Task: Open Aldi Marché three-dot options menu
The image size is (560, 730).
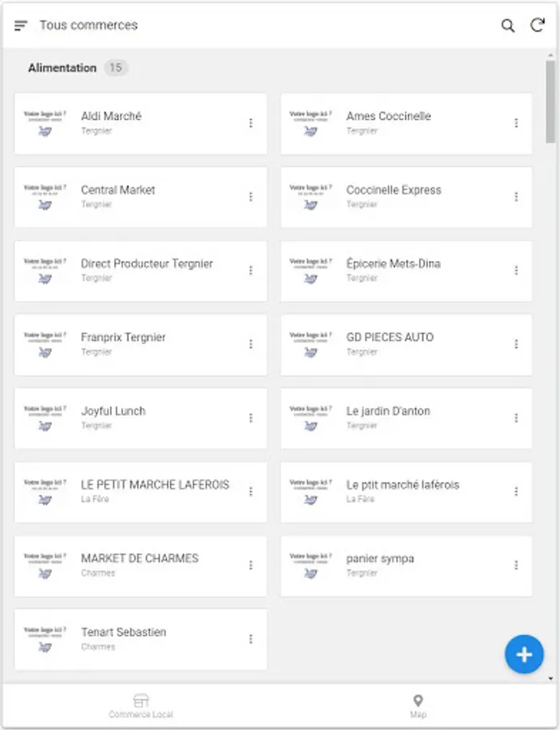Action: point(250,123)
